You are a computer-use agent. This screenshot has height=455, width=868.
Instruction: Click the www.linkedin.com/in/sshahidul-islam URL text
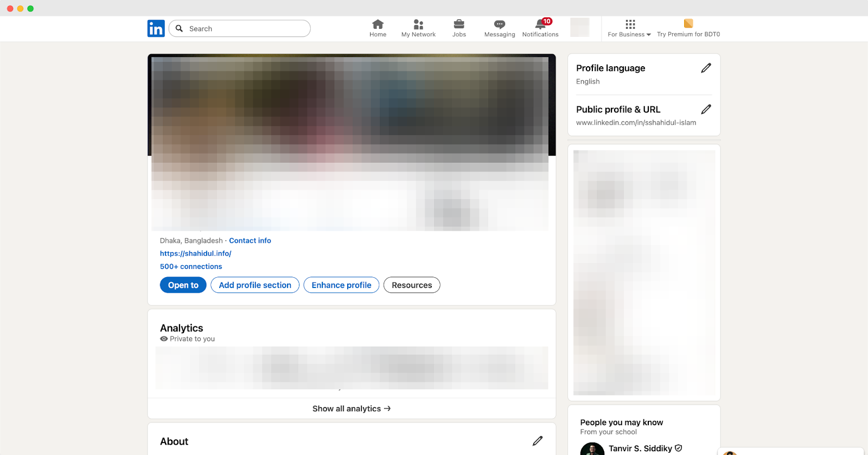point(636,123)
